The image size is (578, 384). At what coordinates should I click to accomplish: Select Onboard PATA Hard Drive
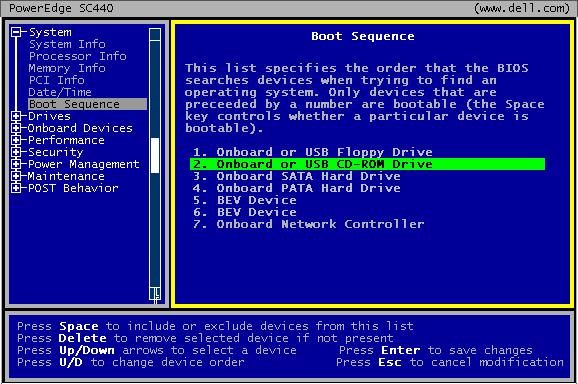[x=297, y=188]
